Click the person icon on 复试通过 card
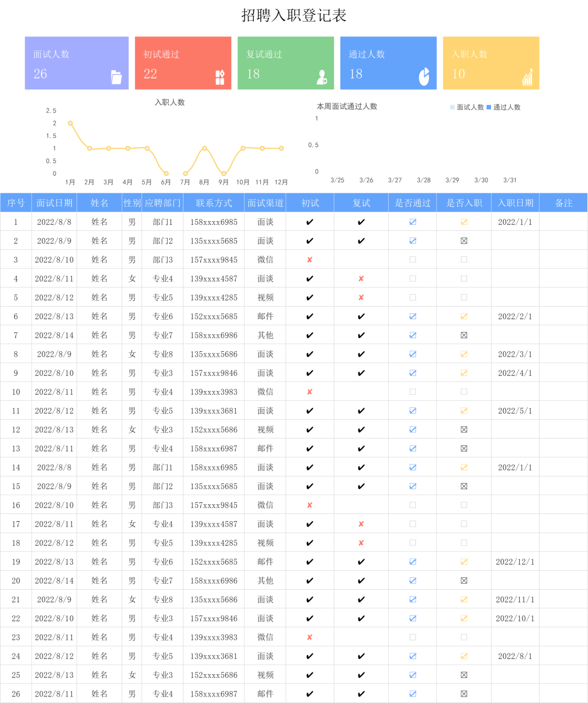Image resolution: width=588 pixels, height=703 pixels. [322, 77]
